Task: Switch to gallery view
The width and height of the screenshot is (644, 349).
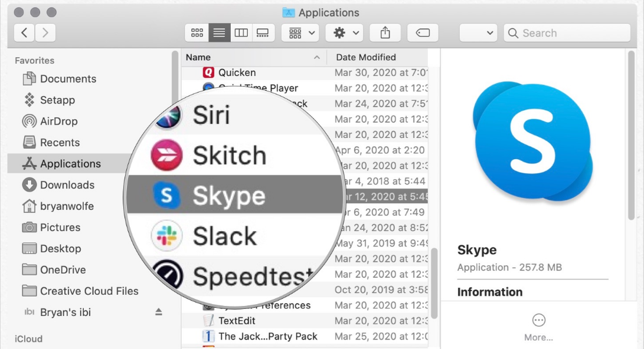Action: [263, 33]
